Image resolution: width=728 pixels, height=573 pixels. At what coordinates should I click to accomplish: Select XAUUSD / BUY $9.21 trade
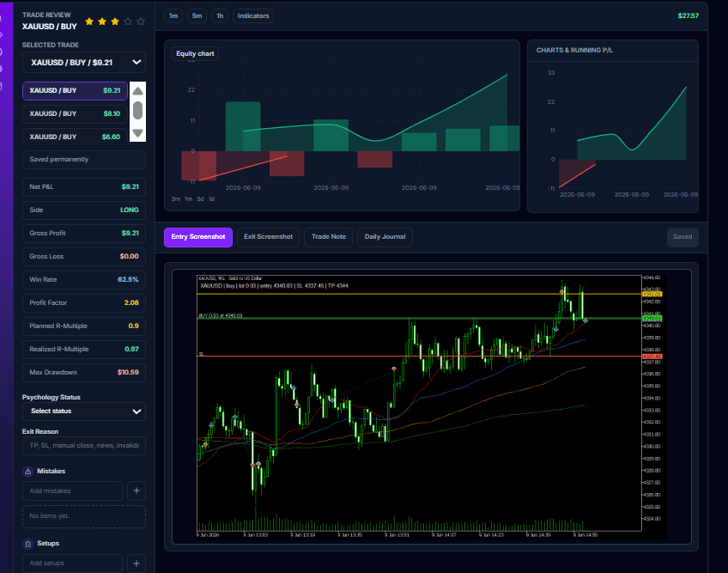(76, 90)
